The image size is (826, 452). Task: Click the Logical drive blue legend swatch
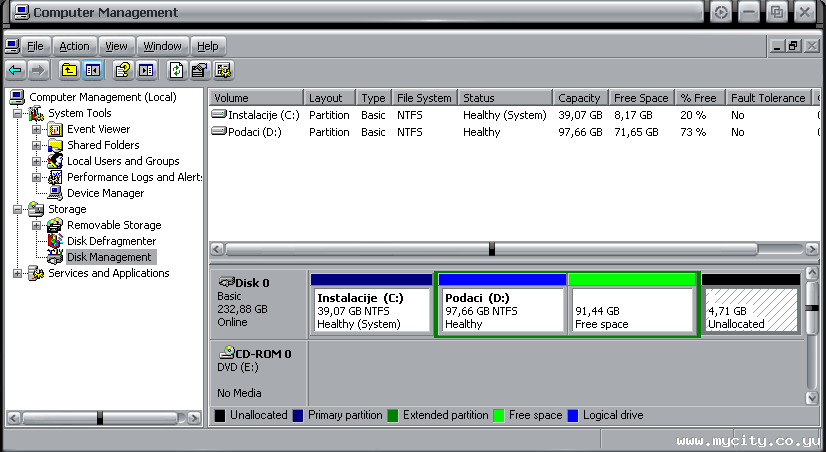573,416
